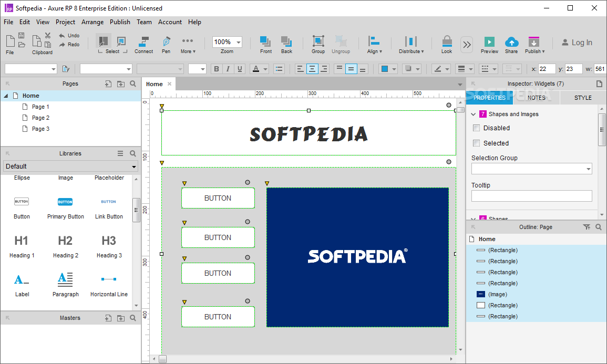Viewport: 607px width, 364px height.
Task: Click the Share cloud icon
Action: (511, 42)
